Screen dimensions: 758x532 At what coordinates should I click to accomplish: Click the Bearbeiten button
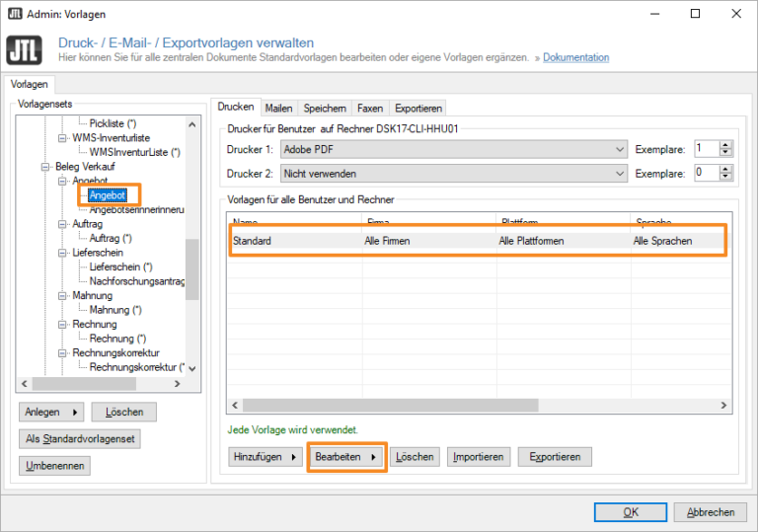click(x=346, y=457)
